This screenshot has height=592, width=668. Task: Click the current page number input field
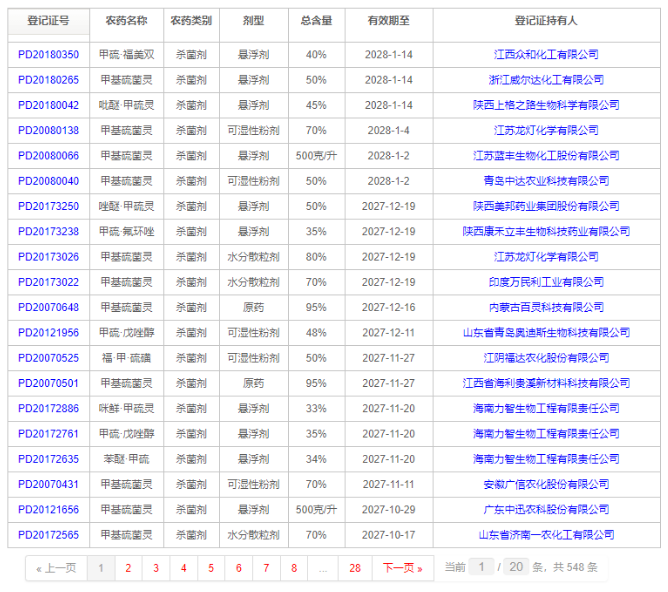click(x=481, y=567)
